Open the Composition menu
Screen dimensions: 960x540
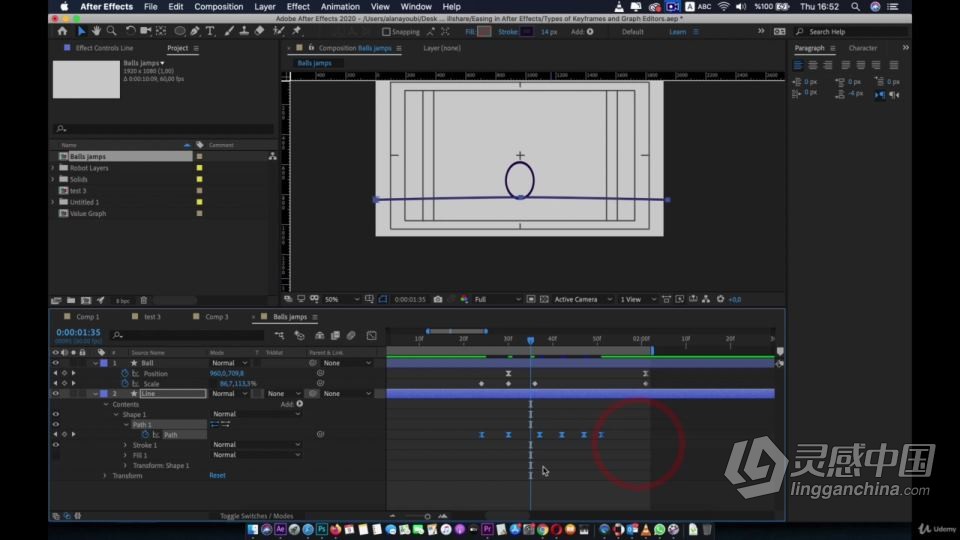coord(219,7)
